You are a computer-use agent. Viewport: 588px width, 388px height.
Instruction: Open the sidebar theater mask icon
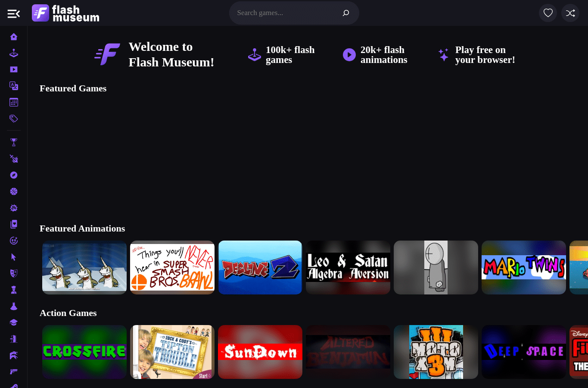point(14,273)
